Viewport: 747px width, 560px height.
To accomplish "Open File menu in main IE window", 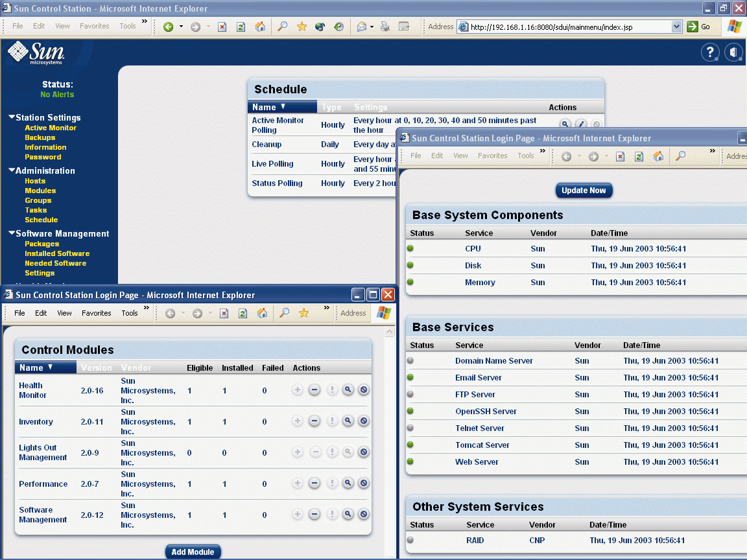I will tap(18, 26).
